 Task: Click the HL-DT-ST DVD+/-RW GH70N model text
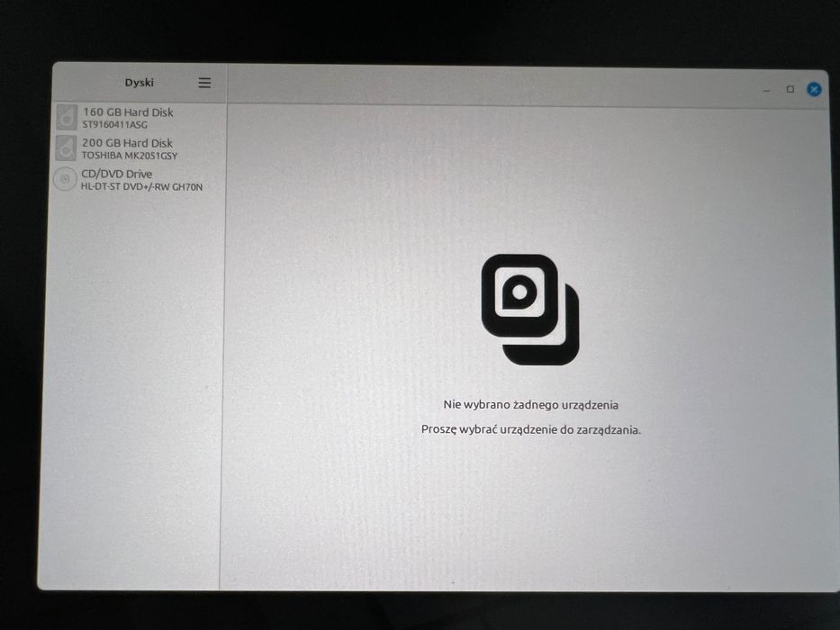(141, 187)
